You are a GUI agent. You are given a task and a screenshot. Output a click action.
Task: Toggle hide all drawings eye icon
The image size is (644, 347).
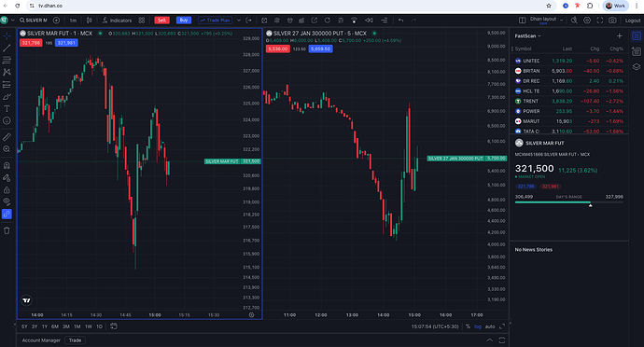[7, 201]
